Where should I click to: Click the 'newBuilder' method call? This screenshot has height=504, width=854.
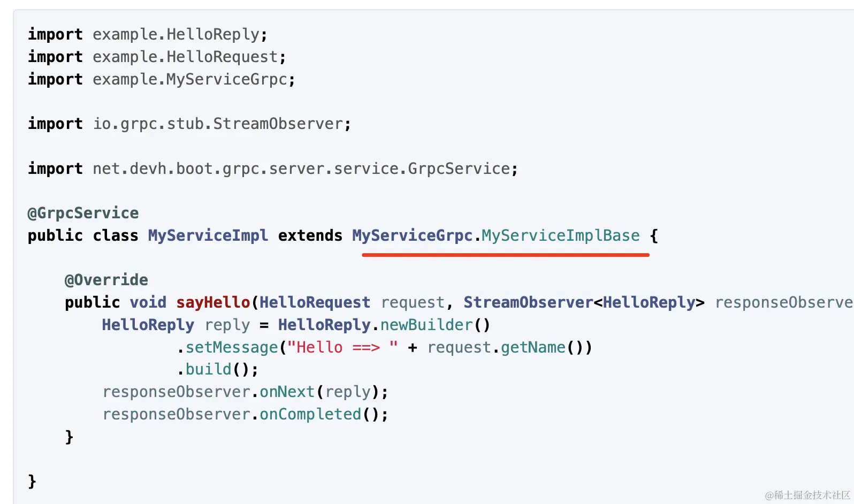(427, 325)
